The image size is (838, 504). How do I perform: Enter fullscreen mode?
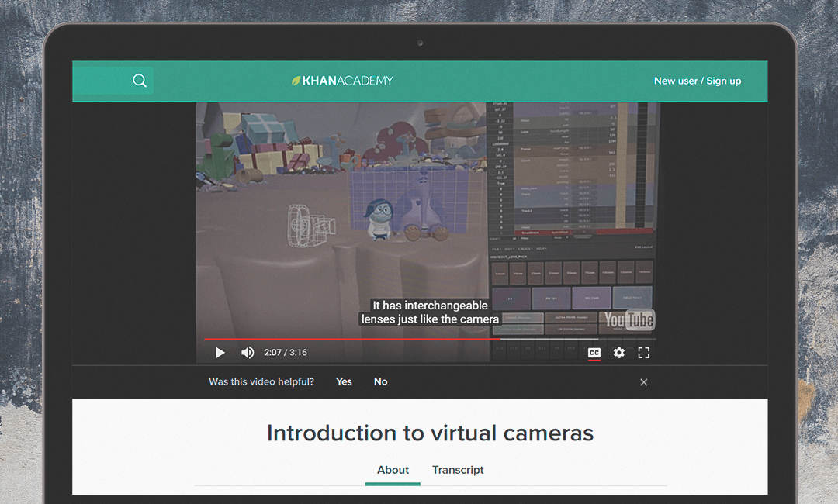[644, 352]
